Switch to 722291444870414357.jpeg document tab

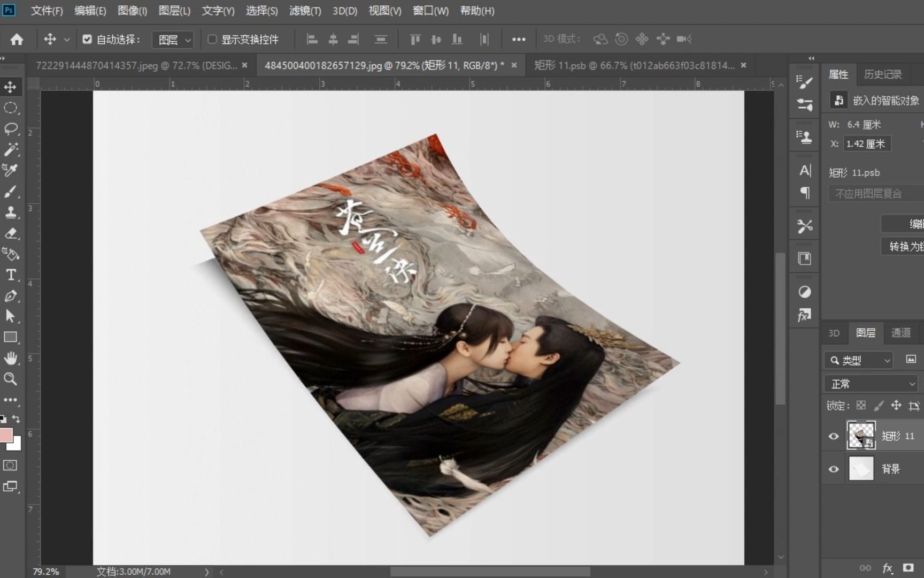coord(136,65)
